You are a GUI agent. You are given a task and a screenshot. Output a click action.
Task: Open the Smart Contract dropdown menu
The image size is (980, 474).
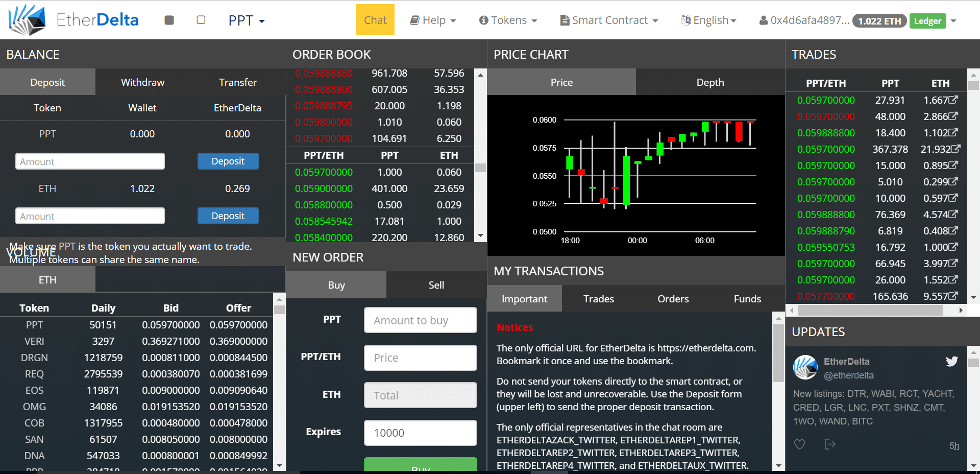point(609,20)
